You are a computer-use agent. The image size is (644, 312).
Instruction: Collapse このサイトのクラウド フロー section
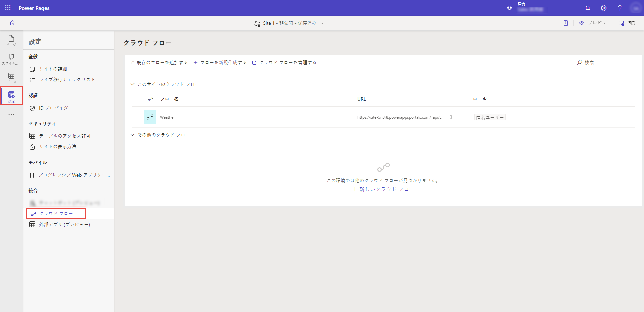click(x=132, y=84)
